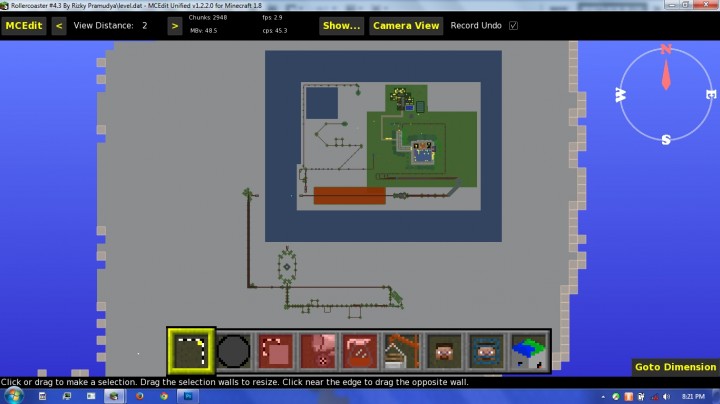Open Photoshop from the taskbar
Image resolution: width=720 pixels, height=404 pixels.
(188, 396)
